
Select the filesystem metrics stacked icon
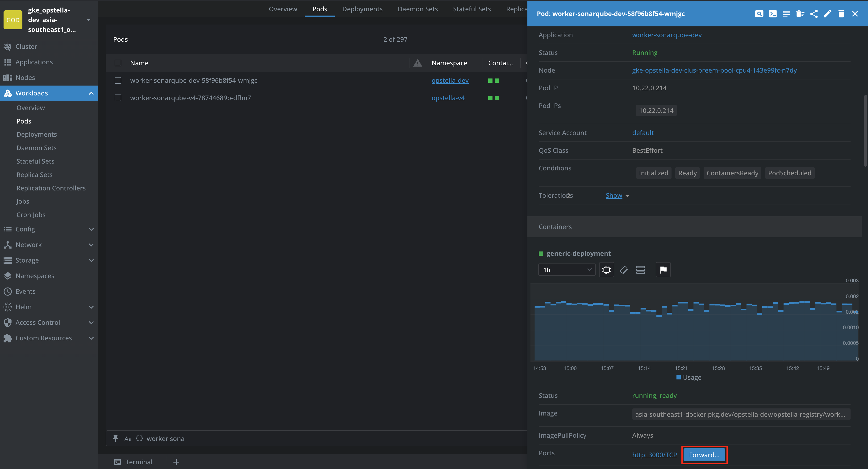point(640,270)
